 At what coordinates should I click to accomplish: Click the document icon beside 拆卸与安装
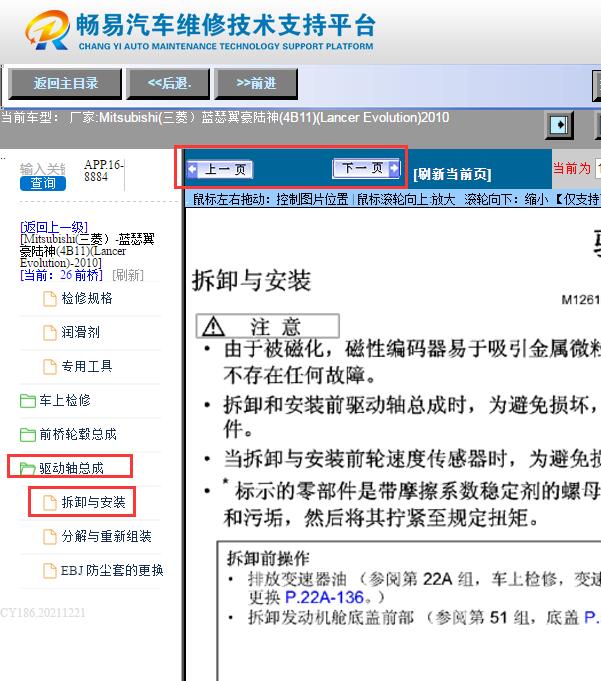pyautogui.click(x=50, y=502)
